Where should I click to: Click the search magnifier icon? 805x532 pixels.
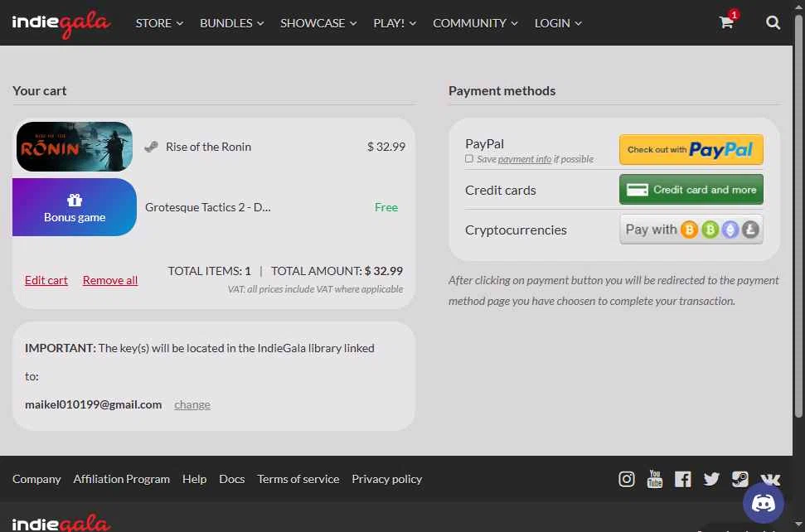tap(773, 22)
